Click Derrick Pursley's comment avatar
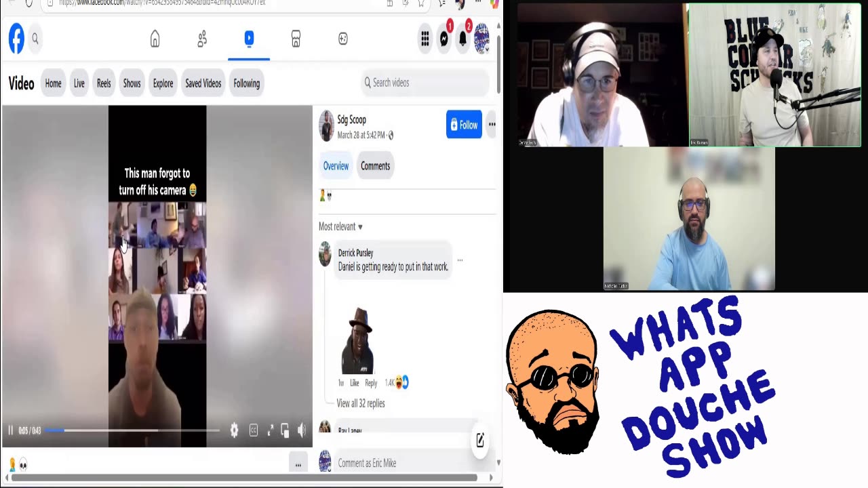 point(325,254)
